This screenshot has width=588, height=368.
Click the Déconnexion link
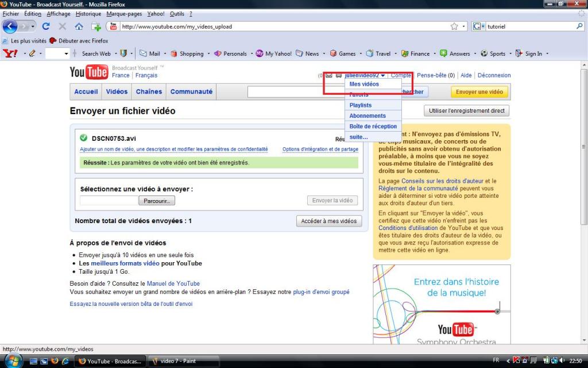pyautogui.click(x=494, y=75)
